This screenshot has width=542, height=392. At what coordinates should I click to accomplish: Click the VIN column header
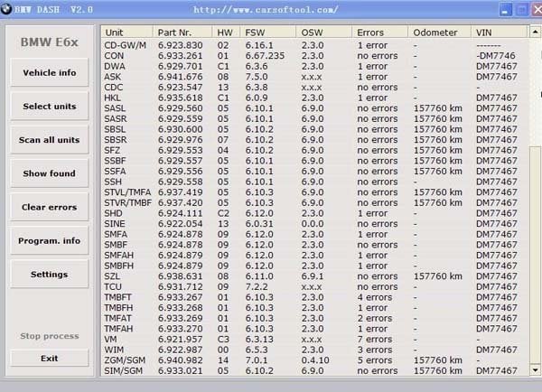(x=500, y=33)
